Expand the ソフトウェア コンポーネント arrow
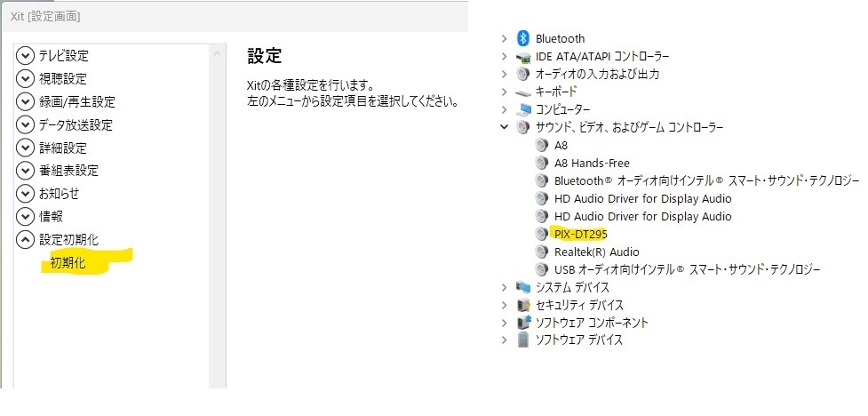The height and width of the screenshot is (416, 868). 504,323
